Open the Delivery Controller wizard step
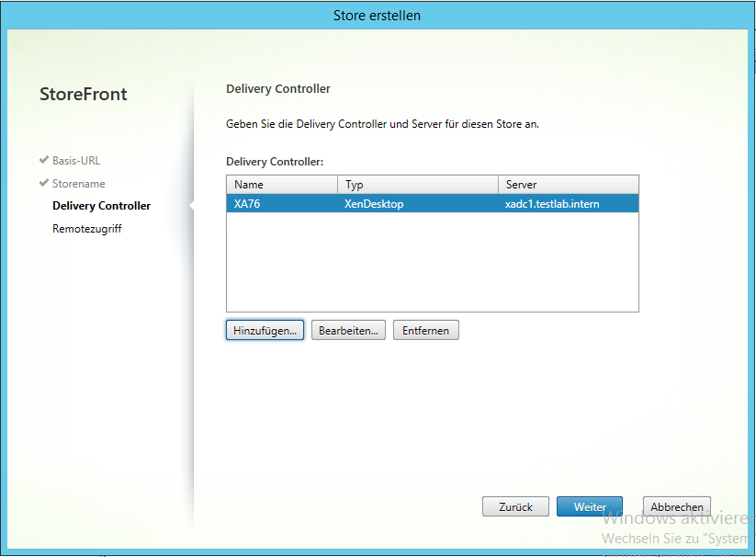This screenshot has height=557, width=756. [101, 206]
